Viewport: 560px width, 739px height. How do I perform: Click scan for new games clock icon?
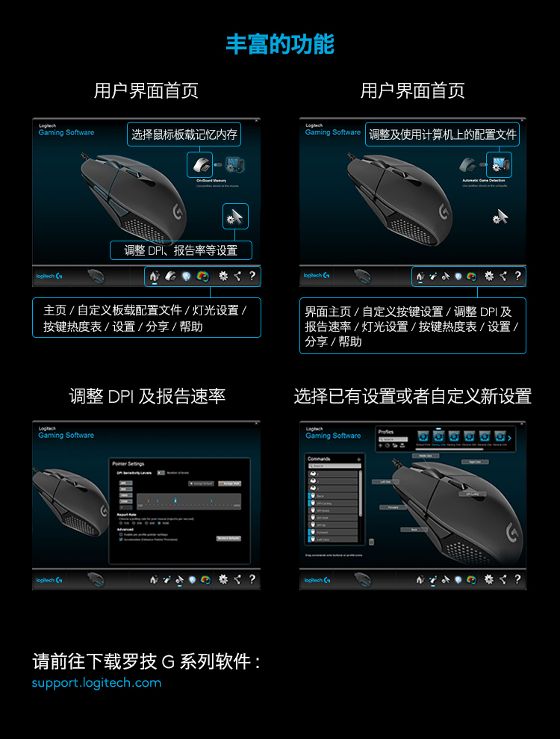tap(388, 445)
